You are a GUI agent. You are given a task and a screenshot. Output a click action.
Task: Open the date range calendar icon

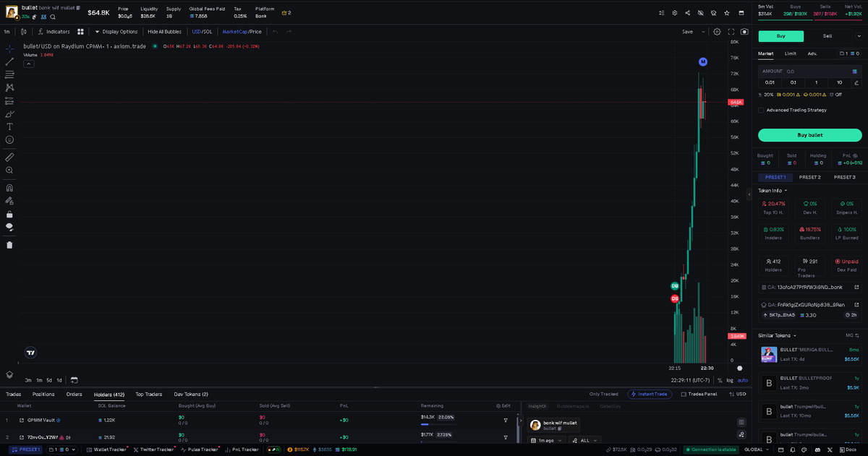[x=74, y=379]
